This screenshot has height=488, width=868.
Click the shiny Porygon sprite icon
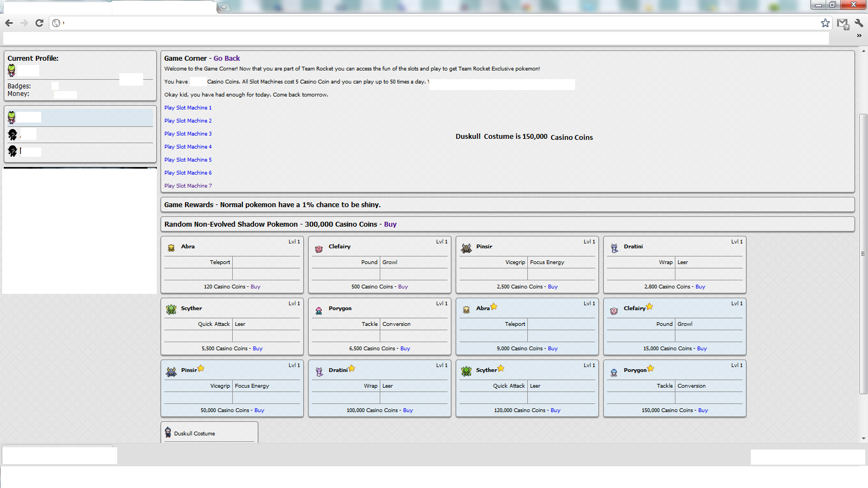coord(614,373)
